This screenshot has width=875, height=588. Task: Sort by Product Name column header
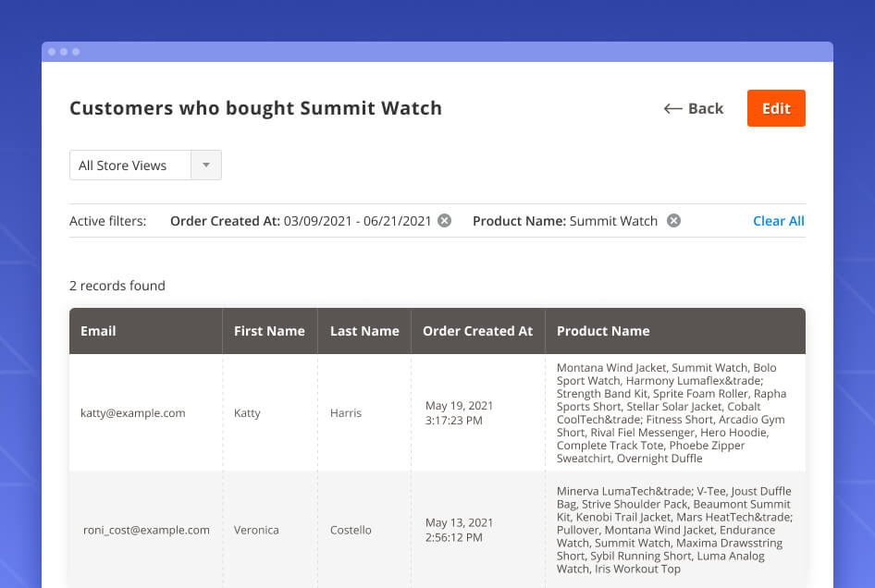tap(603, 331)
